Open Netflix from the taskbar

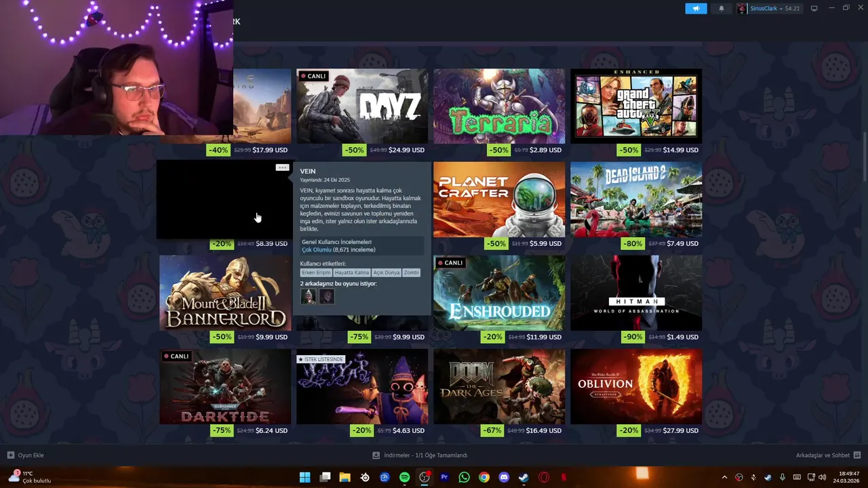[563, 477]
